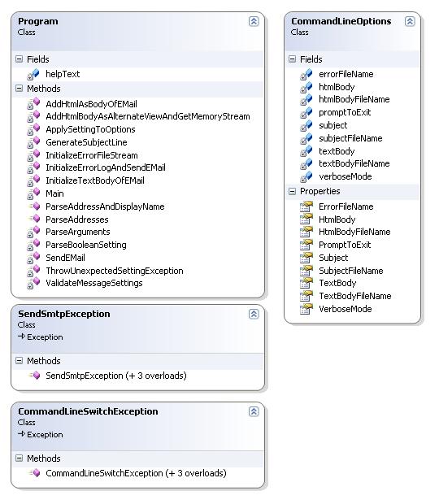The image size is (439, 504).
Task: Click the constructor icon beside CommandLineSwitchException overloads
Action: coord(34,473)
